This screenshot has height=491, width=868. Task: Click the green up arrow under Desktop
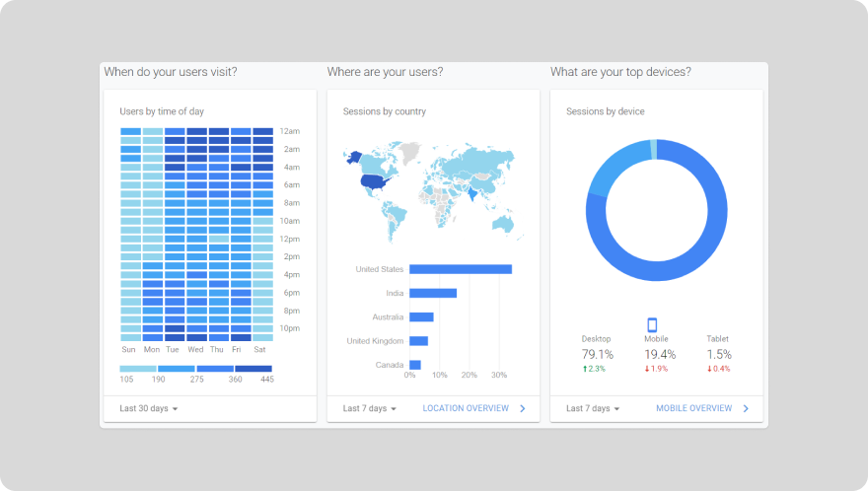(x=585, y=369)
